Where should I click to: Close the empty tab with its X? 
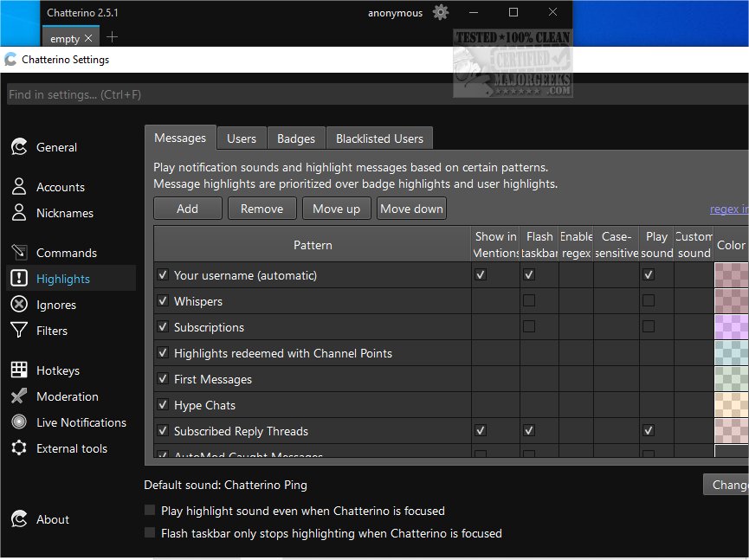pyautogui.click(x=88, y=38)
